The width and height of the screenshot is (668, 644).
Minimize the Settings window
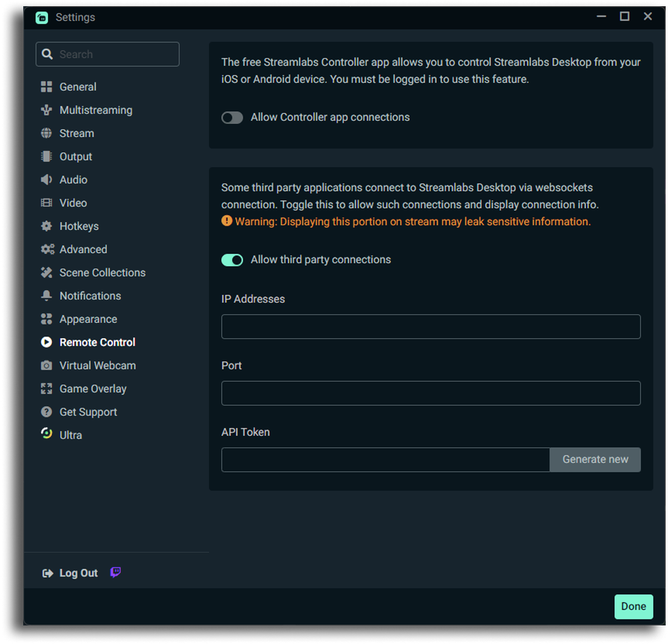[x=601, y=17]
